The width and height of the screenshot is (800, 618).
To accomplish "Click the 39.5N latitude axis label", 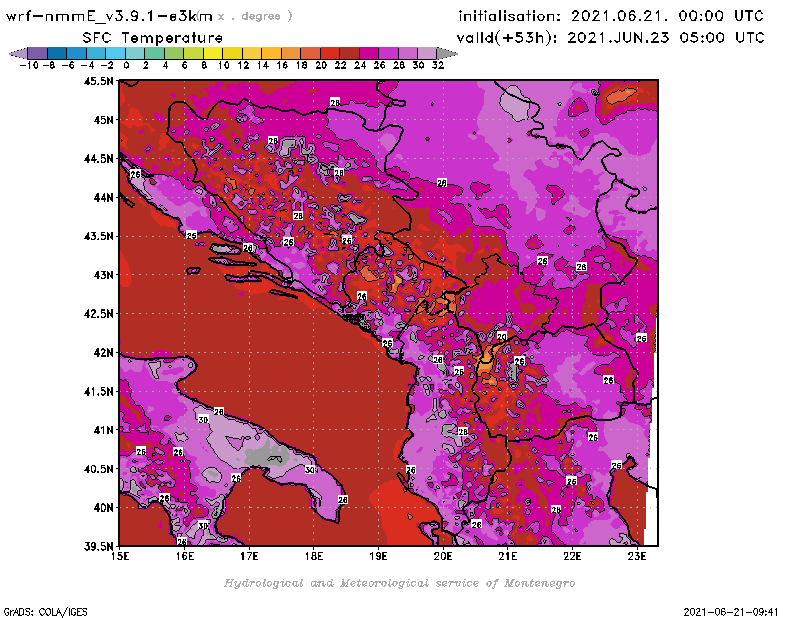I will click(x=98, y=546).
